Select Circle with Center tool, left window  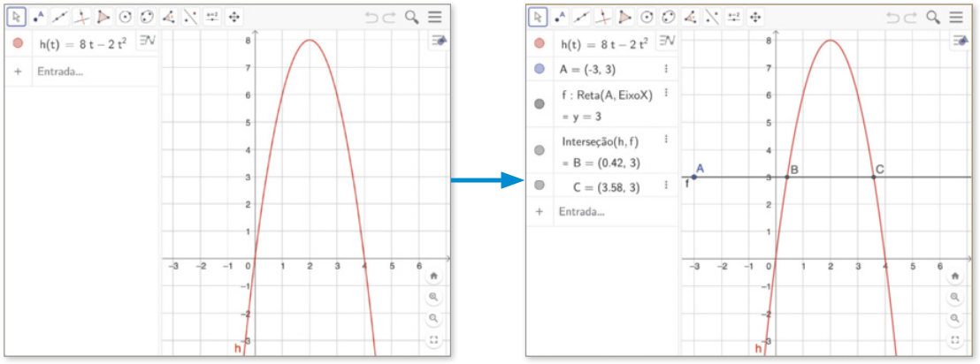pos(126,18)
